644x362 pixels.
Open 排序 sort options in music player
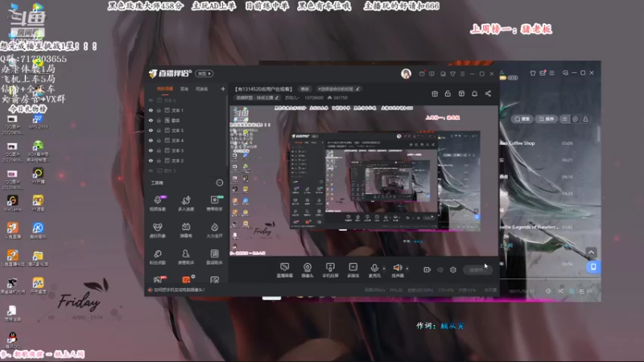[x=546, y=118]
